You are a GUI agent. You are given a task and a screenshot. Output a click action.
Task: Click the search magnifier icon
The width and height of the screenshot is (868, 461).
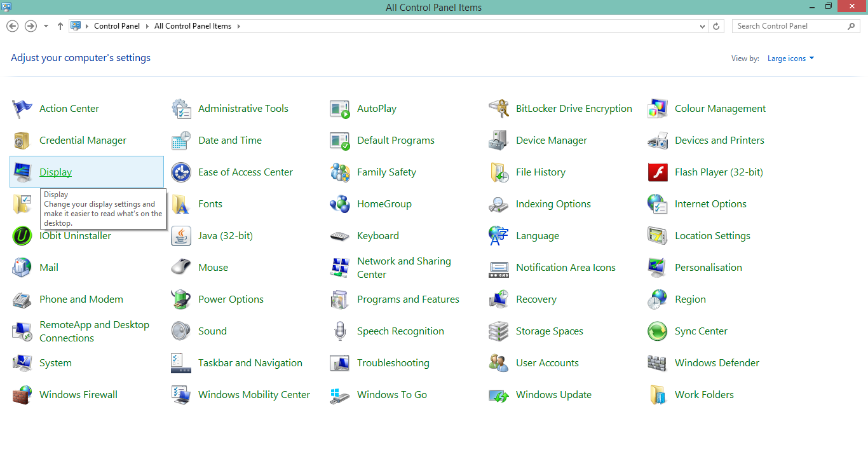tap(851, 26)
